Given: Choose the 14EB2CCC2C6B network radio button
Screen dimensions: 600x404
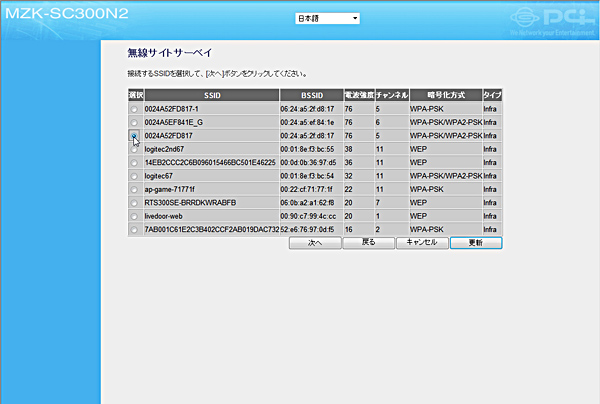Looking at the screenshot, I should click(x=134, y=161).
